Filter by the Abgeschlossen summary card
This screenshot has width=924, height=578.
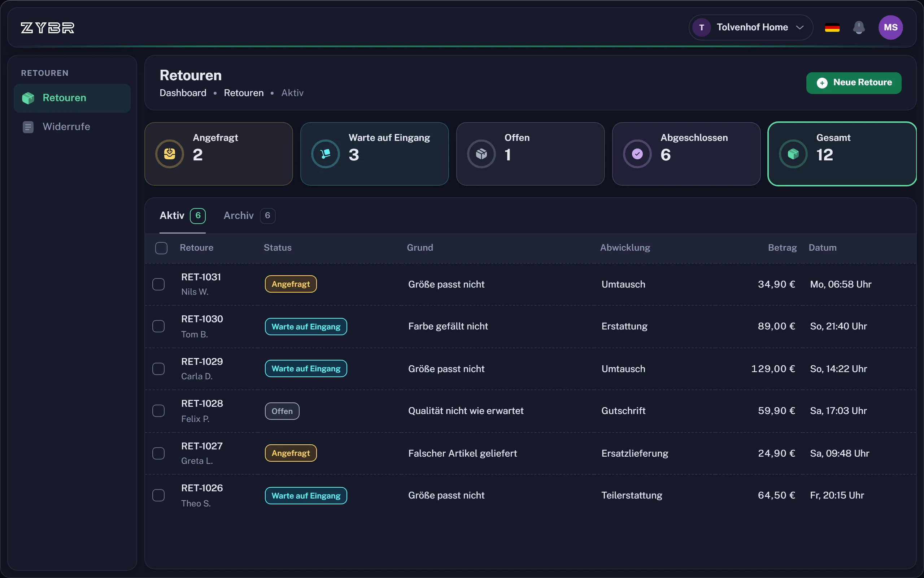click(686, 154)
